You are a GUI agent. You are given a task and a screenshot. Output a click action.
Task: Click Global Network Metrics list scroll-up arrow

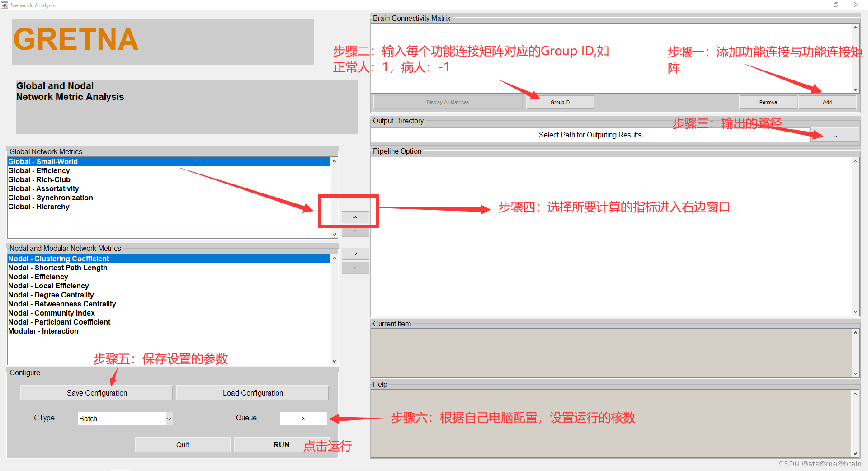tap(334, 161)
